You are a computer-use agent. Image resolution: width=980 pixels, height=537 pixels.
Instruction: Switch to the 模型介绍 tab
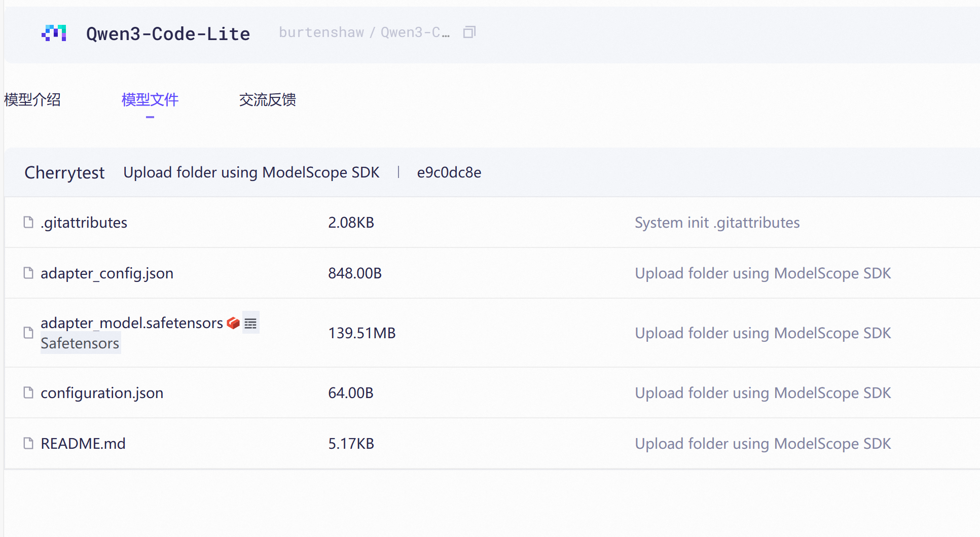coord(32,99)
